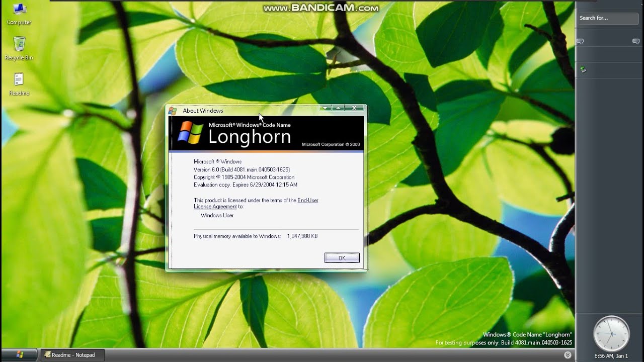This screenshot has height=362, width=644.
Task: Select the Computer desktop icon
Action: pyautogui.click(x=19, y=14)
